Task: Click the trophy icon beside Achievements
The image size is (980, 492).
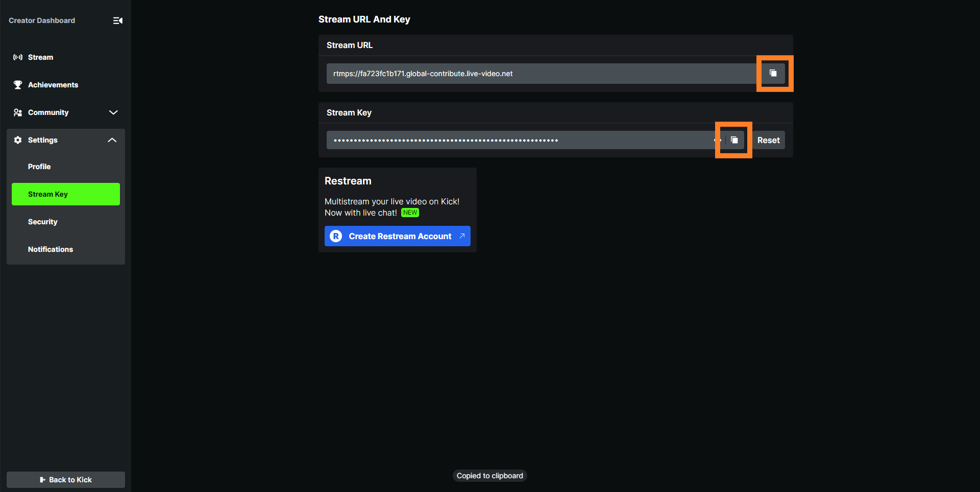Action: (18, 85)
